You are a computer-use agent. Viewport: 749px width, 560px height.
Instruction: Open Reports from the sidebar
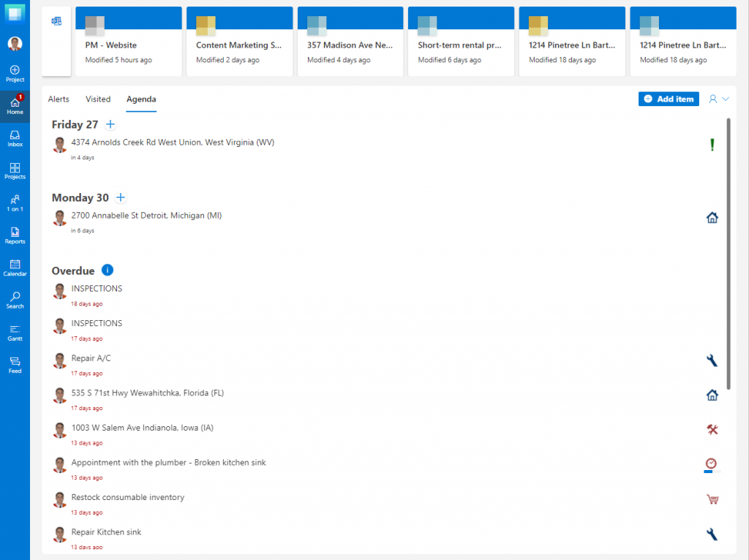(15, 234)
